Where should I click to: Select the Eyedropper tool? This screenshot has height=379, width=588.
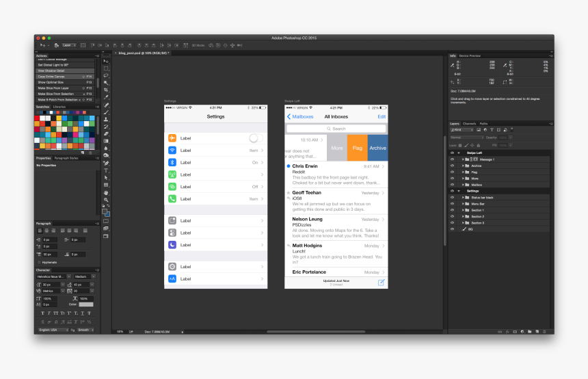(x=106, y=98)
